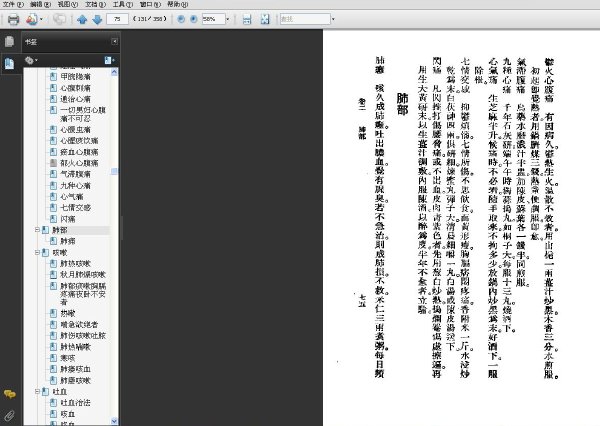600x426 pixels.
Task: Click the Find search field
Action: click(x=305, y=19)
